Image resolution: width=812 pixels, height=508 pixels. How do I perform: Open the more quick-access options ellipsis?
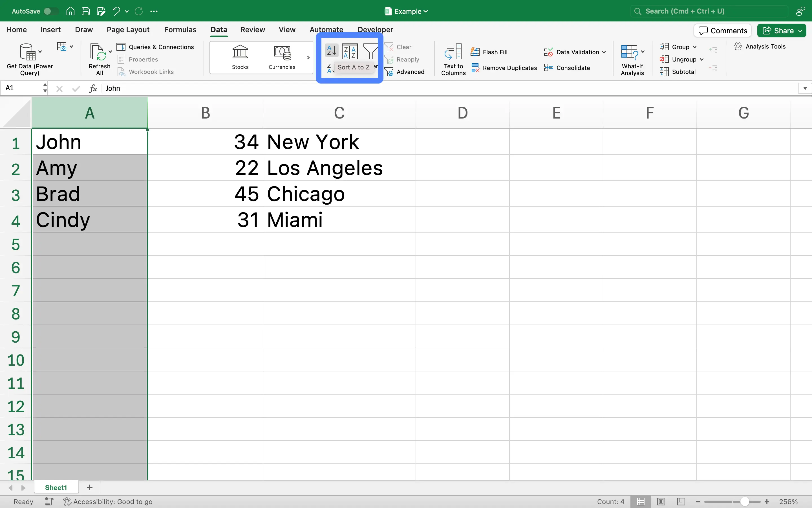pyautogui.click(x=154, y=11)
